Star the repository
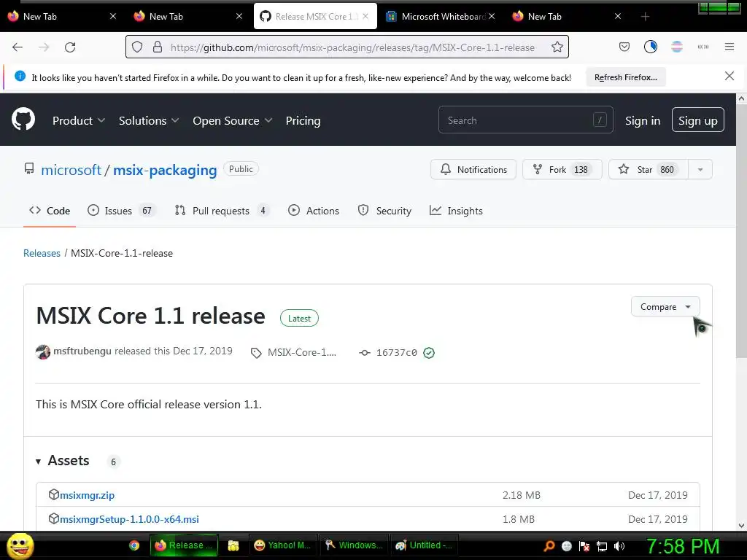747x560 pixels. [648, 169]
